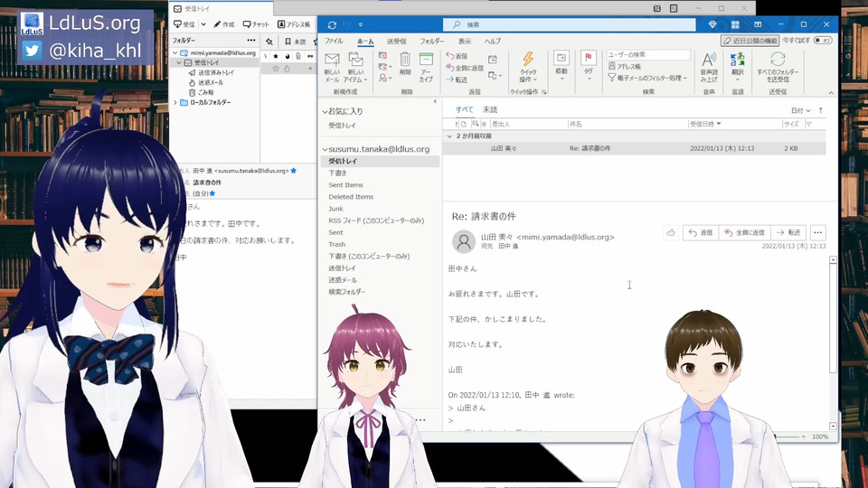This screenshot has width=868, height=488.
Task: Click in the People search (ユーザーの検索) field
Action: click(648, 55)
